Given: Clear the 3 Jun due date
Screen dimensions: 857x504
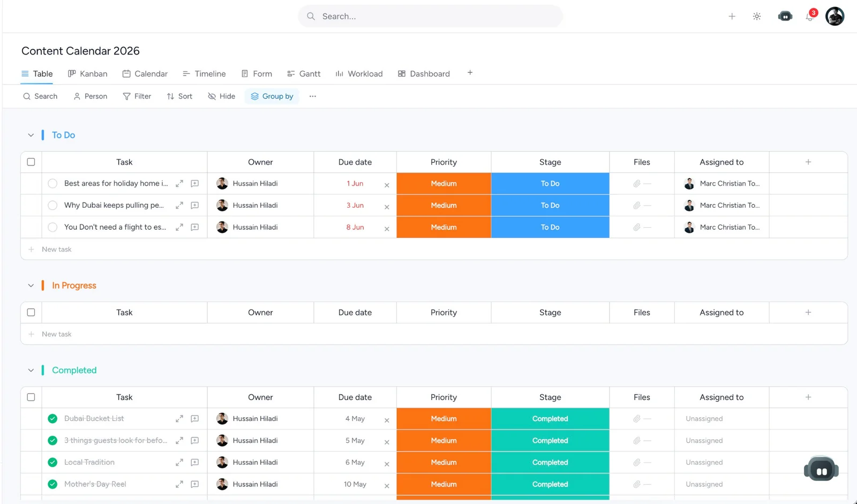Looking at the screenshot, I should (387, 207).
